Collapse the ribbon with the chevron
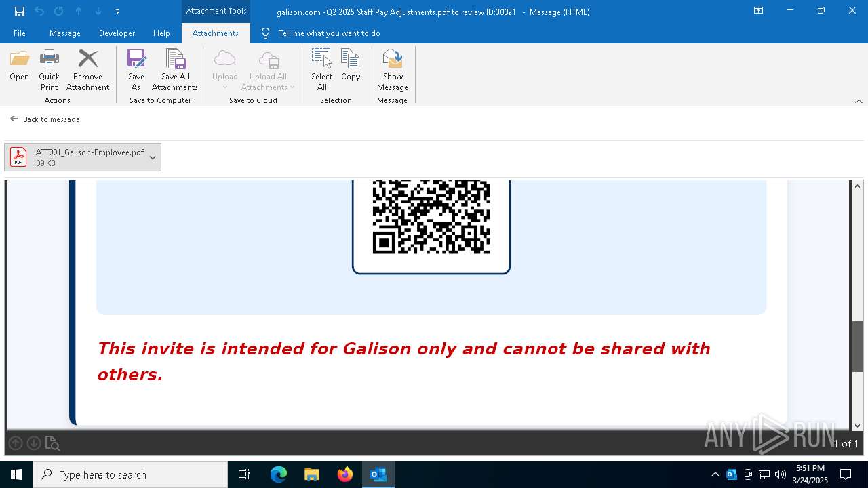The width and height of the screenshot is (868, 488). tap(859, 101)
